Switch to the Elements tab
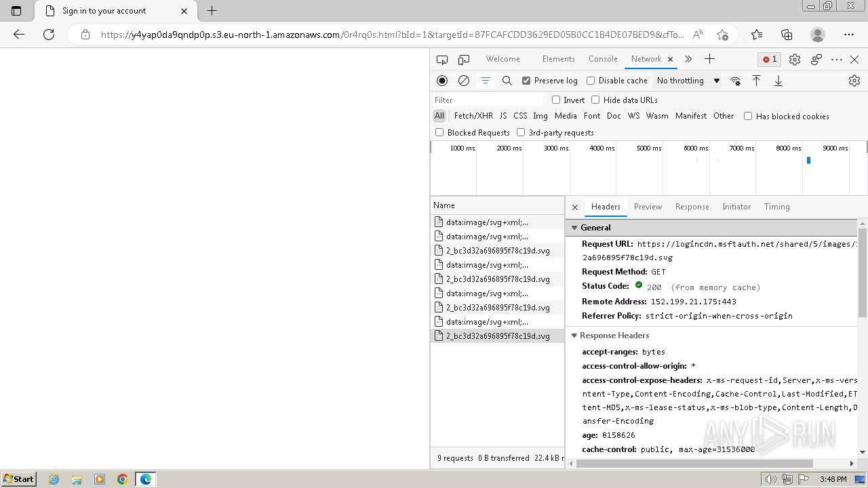This screenshot has height=488, width=868. pos(558,59)
